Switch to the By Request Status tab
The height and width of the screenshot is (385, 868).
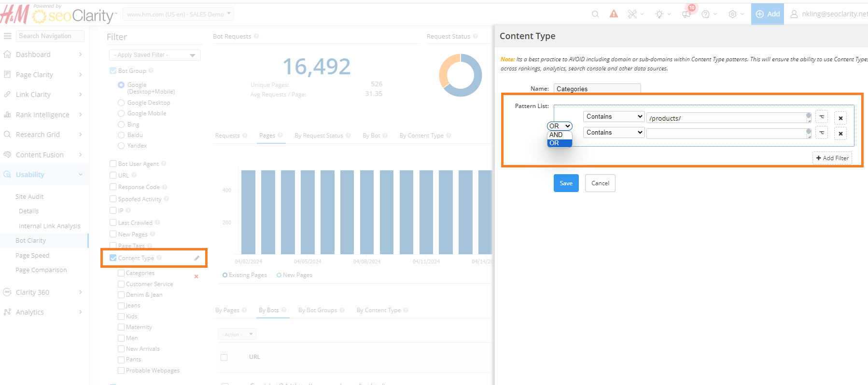[x=319, y=136]
